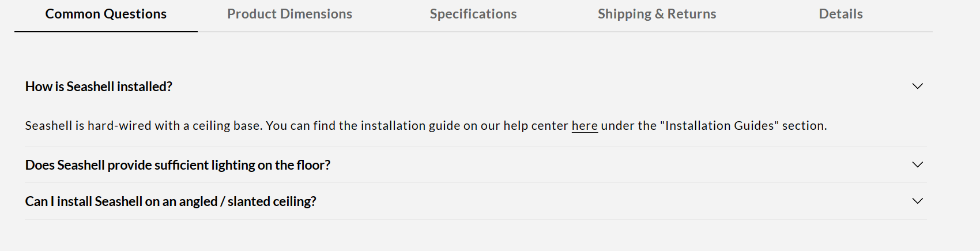This screenshot has width=980, height=251.
Task: Open the angled / slanted ceiling question
Action: point(171,201)
